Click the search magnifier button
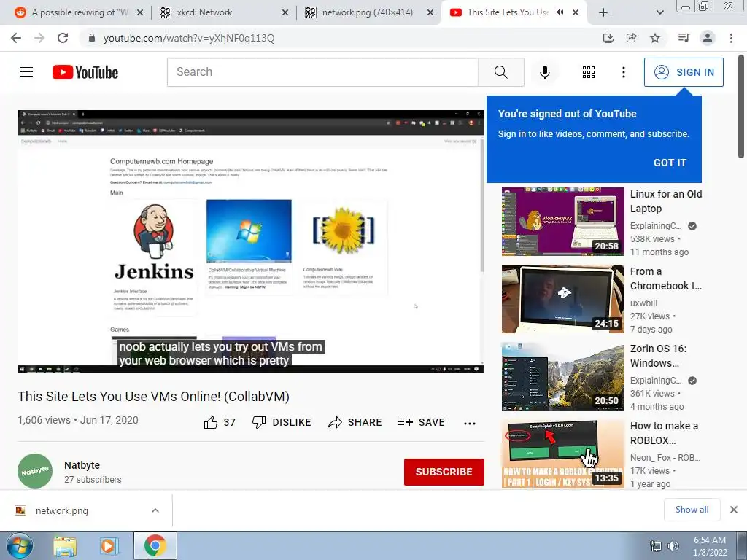This screenshot has height=560, width=747. [x=501, y=72]
